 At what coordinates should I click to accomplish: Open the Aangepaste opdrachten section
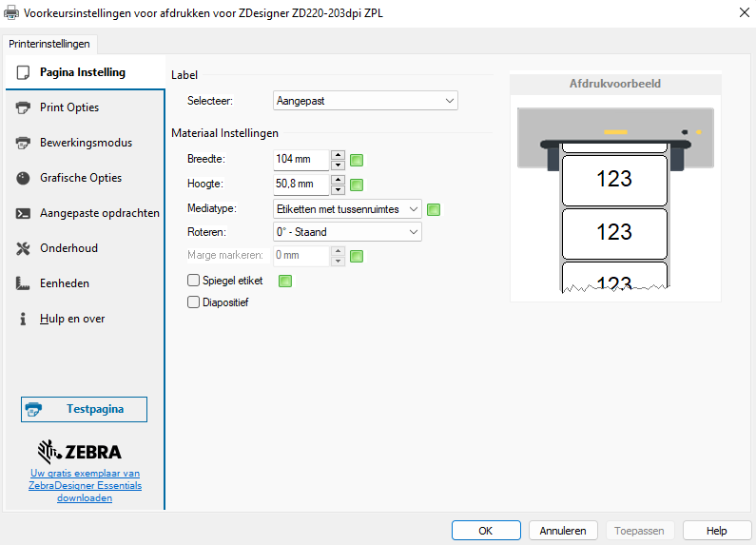pos(86,213)
